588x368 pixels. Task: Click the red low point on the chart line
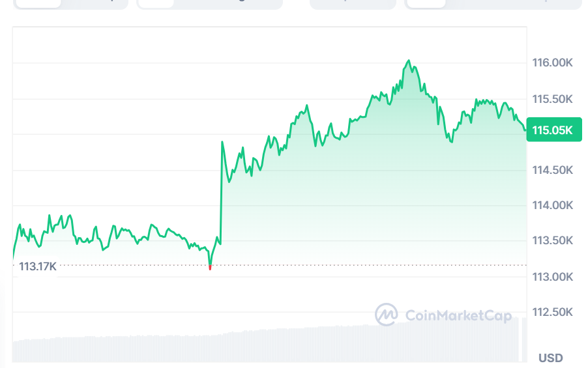(x=210, y=267)
